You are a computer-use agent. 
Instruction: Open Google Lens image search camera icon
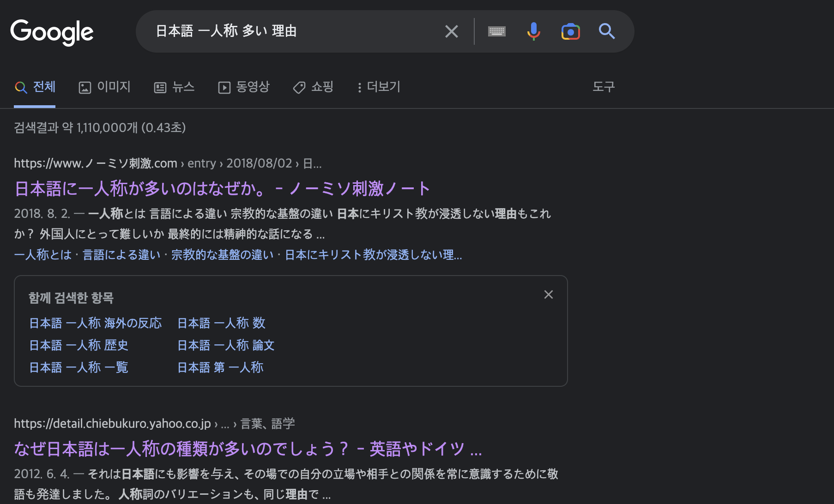click(x=570, y=31)
